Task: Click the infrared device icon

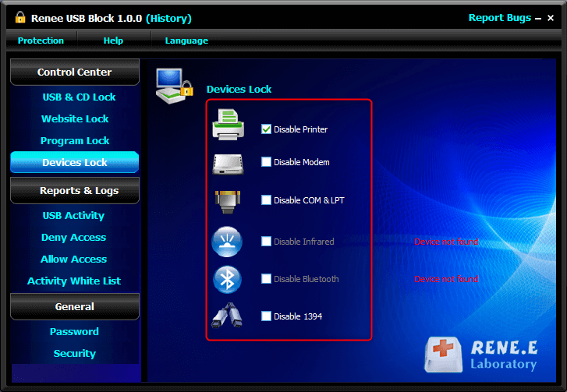Action: [227, 242]
